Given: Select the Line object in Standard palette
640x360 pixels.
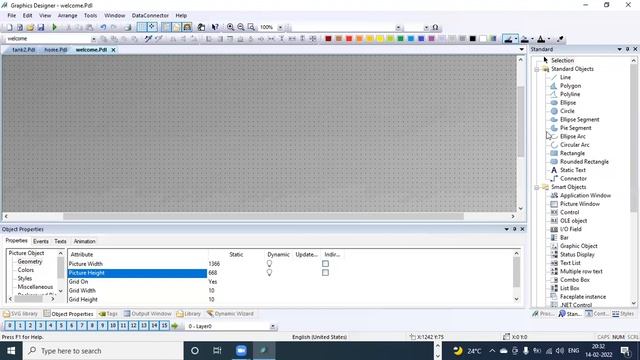Looking at the screenshot, I should [x=565, y=77].
